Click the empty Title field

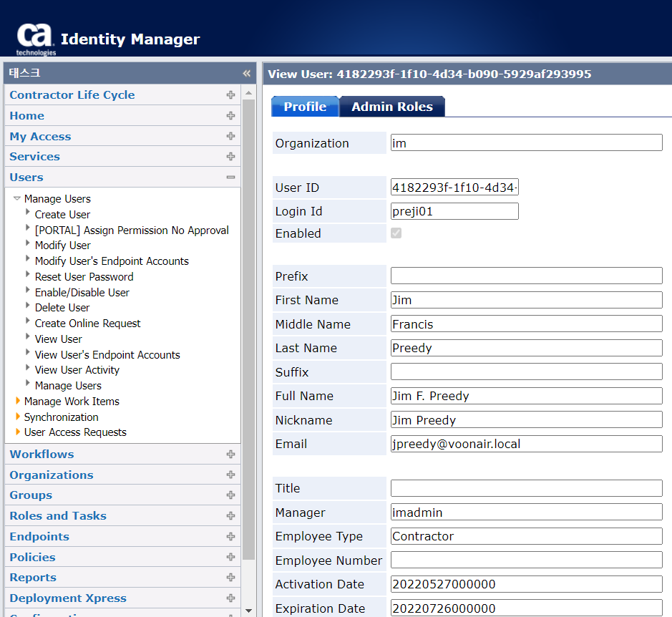pyautogui.click(x=526, y=488)
